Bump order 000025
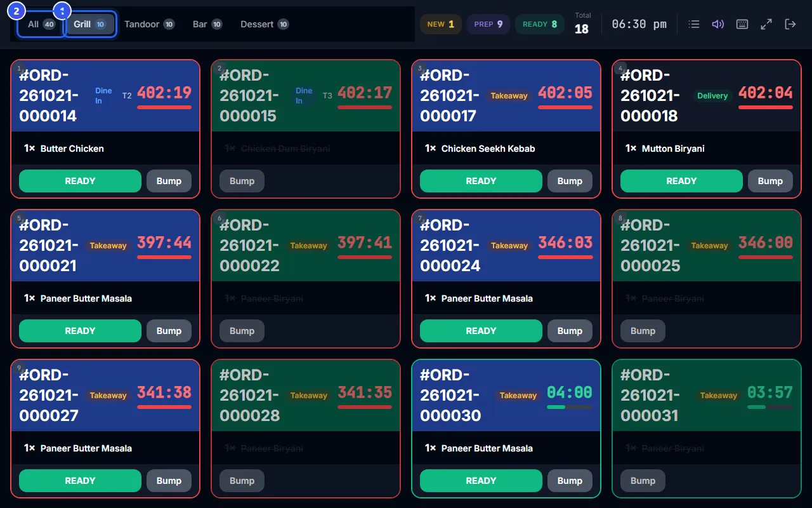Viewport: 812px width, 508px height. [643, 331]
